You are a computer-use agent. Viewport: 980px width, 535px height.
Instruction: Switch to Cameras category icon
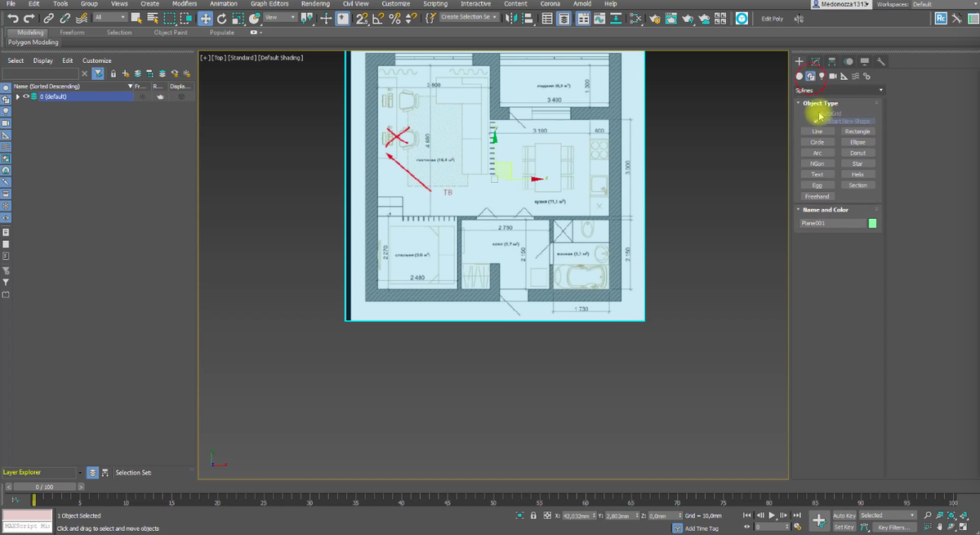click(x=833, y=76)
